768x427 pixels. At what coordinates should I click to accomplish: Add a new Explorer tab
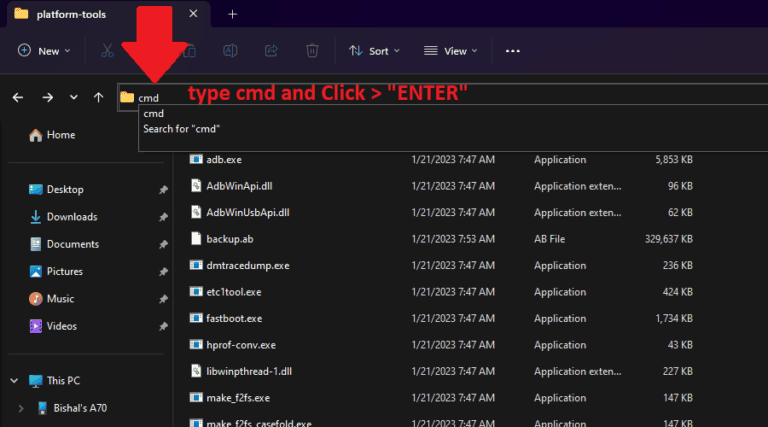point(232,14)
